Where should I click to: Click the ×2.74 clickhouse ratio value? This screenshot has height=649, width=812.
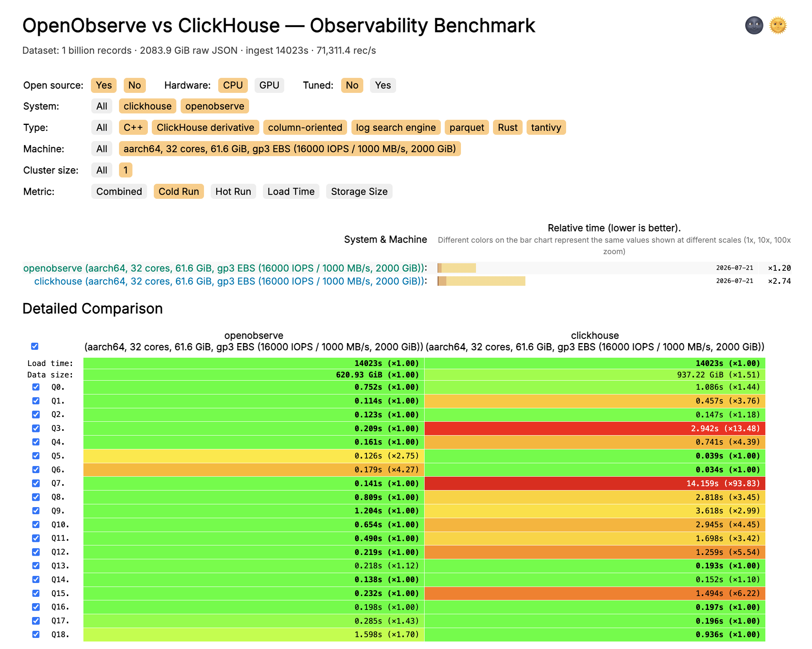tap(779, 281)
